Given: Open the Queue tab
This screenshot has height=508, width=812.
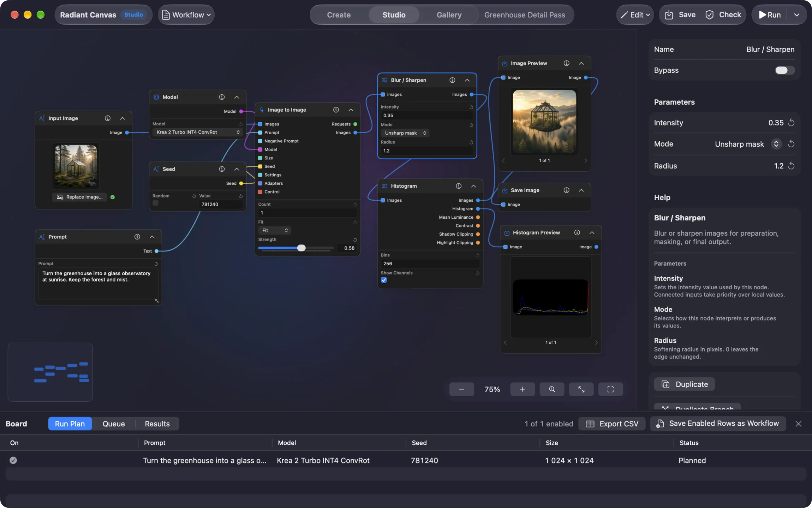Looking at the screenshot, I should click(x=114, y=424).
